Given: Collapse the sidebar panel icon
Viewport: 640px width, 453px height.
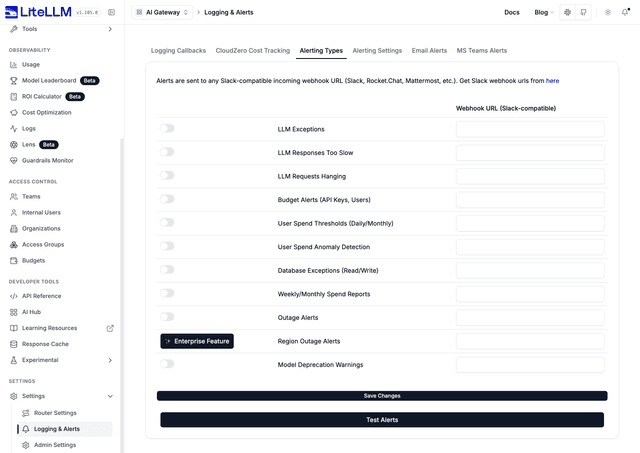Looking at the screenshot, I should point(111,12).
